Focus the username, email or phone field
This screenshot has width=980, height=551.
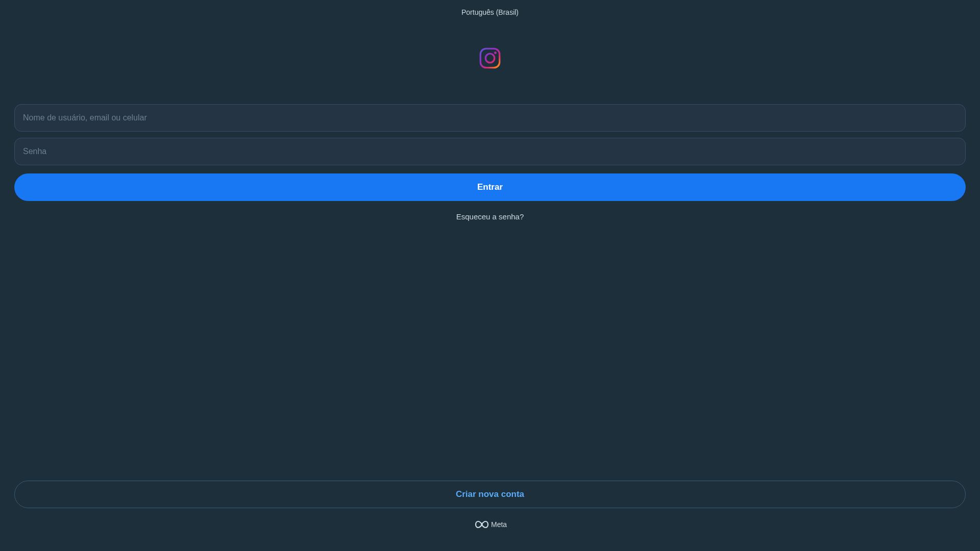(490, 118)
